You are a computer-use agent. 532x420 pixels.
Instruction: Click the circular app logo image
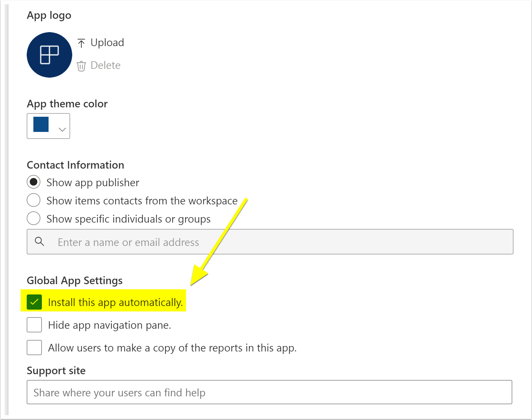(x=49, y=55)
